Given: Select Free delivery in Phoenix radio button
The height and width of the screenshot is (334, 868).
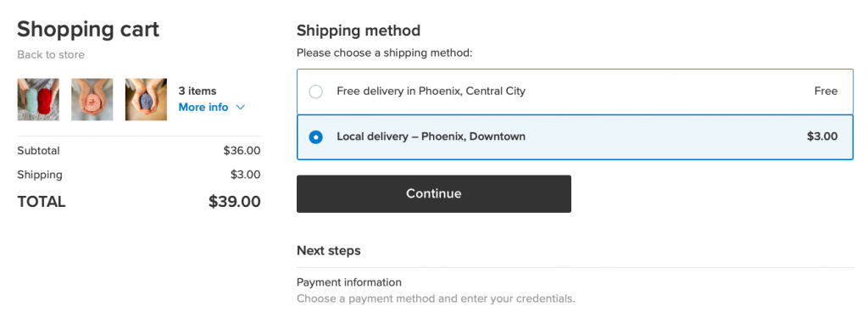Looking at the screenshot, I should [x=315, y=92].
